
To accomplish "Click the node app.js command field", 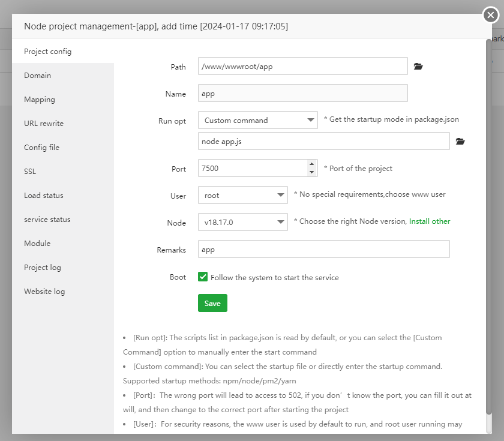I will pyautogui.click(x=324, y=141).
